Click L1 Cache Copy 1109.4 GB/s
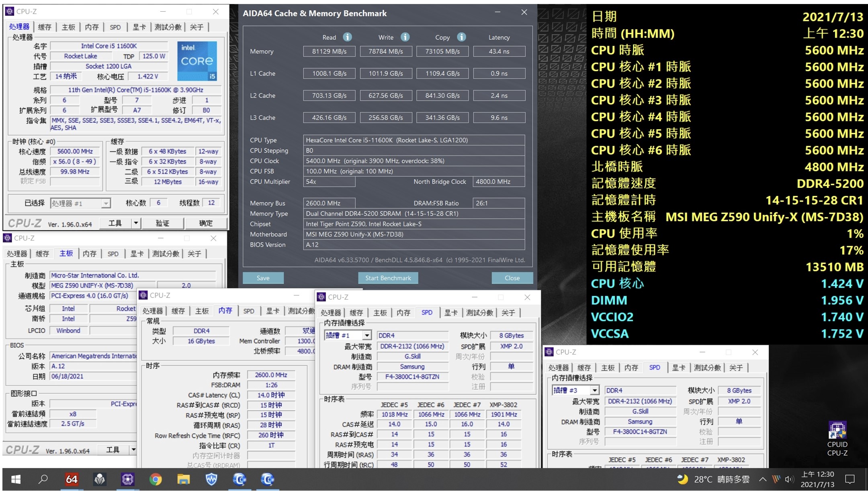The width and height of the screenshot is (868, 491). [x=442, y=73]
